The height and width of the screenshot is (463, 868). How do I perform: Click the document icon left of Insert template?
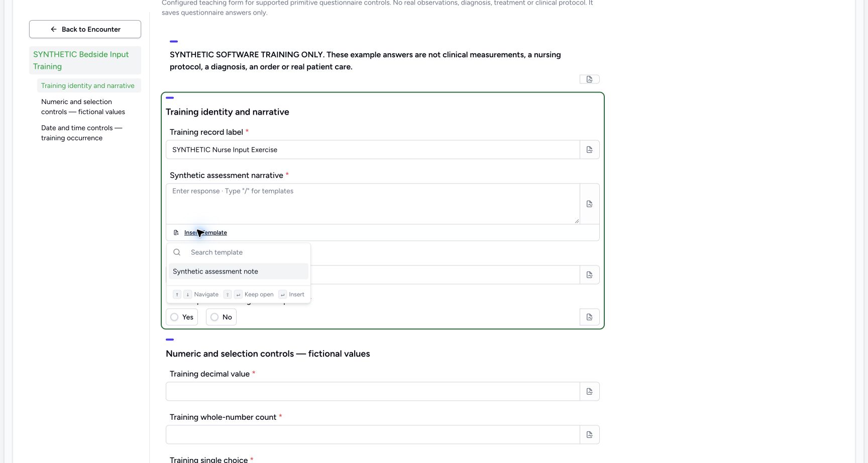(x=176, y=233)
